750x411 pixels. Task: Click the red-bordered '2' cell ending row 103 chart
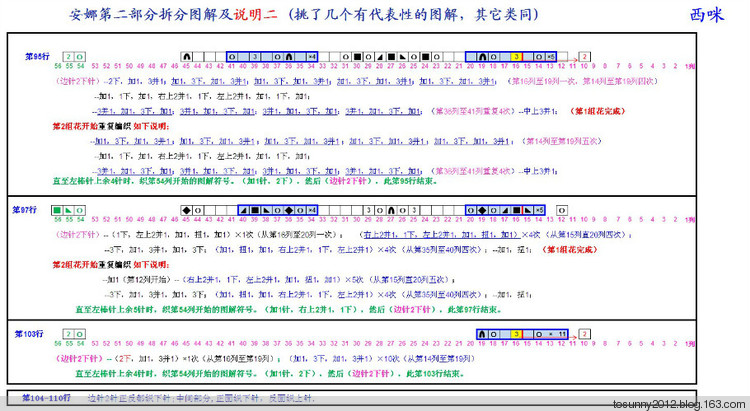coord(585,334)
